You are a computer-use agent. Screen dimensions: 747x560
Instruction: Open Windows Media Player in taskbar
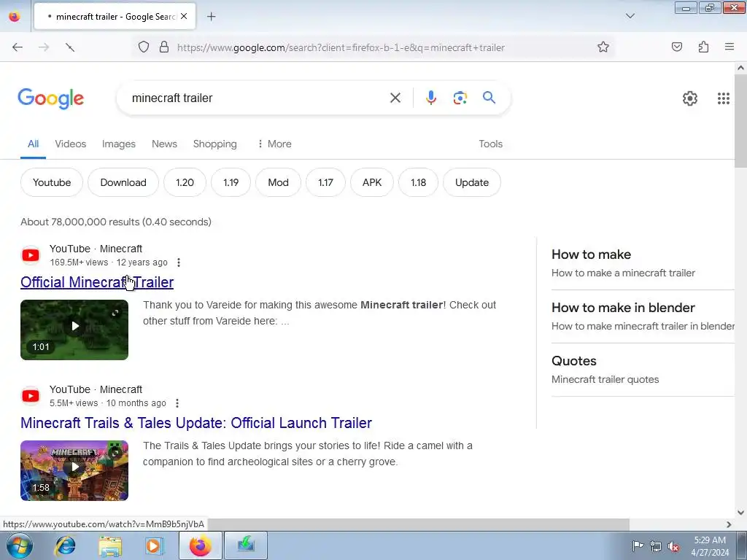click(x=154, y=545)
